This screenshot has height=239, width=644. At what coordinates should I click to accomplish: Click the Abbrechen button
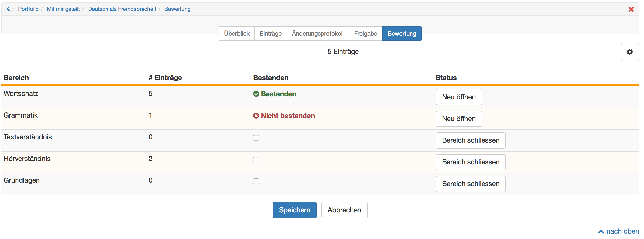(344, 210)
